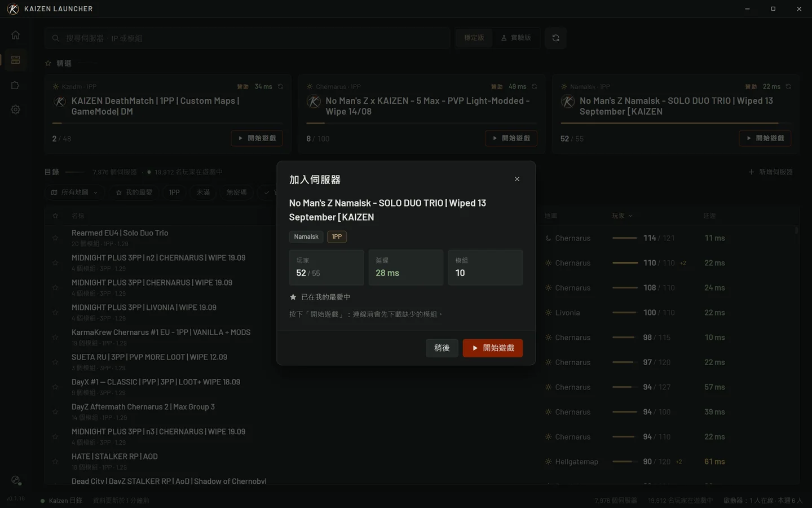Click the server search input field
Viewport: 812px width, 508px height.
(x=247, y=38)
